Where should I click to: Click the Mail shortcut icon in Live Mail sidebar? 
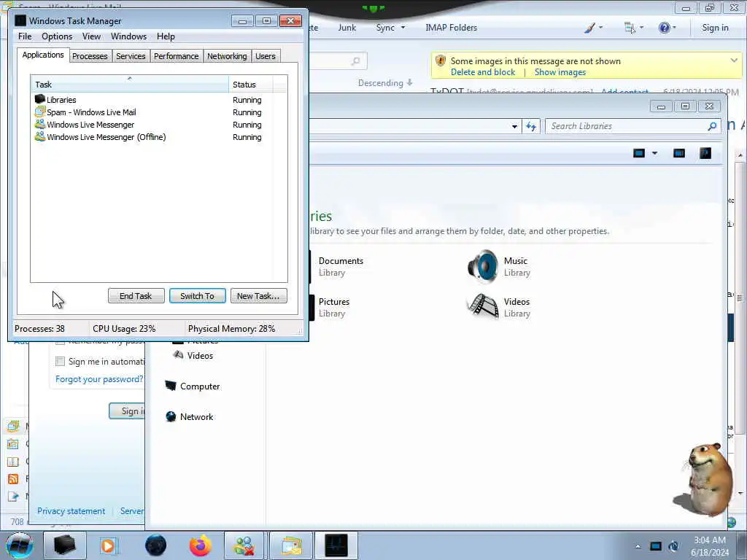coord(13,426)
